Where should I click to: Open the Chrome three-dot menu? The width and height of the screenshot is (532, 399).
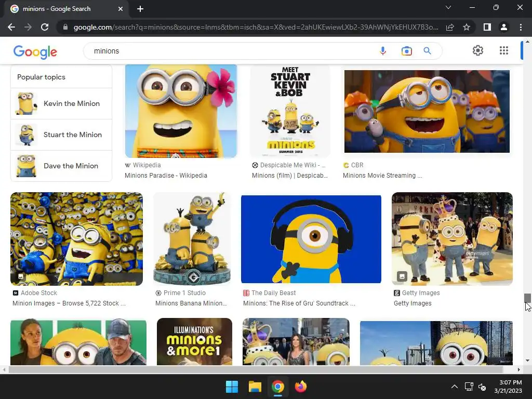pyautogui.click(x=521, y=27)
